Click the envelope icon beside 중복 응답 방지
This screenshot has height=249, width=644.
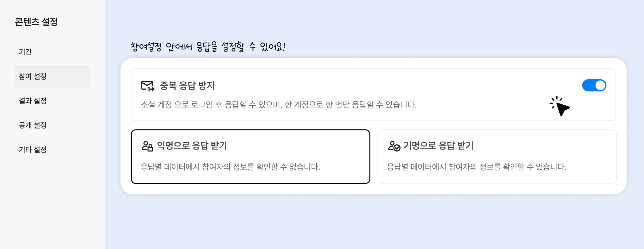tap(148, 86)
